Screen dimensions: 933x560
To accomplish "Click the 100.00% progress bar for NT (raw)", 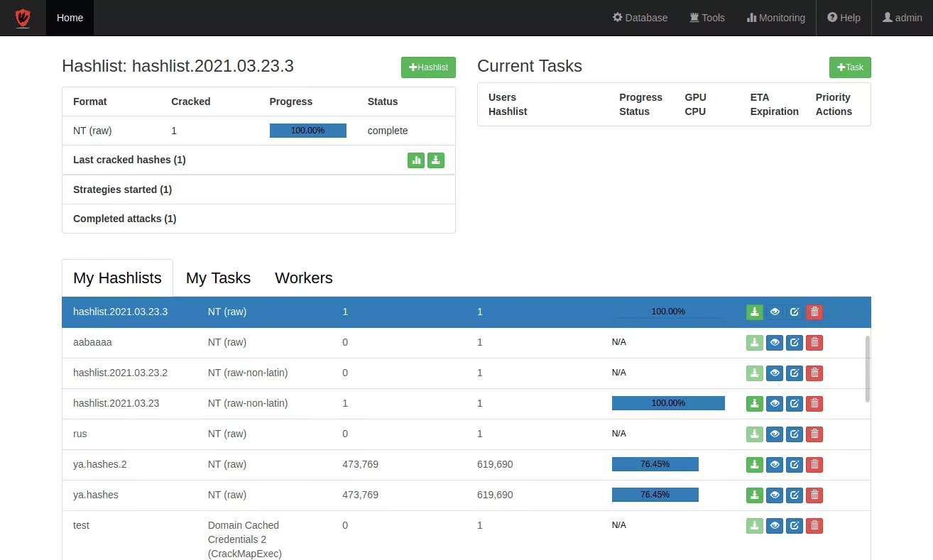I will pyautogui.click(x=307, y=130).
